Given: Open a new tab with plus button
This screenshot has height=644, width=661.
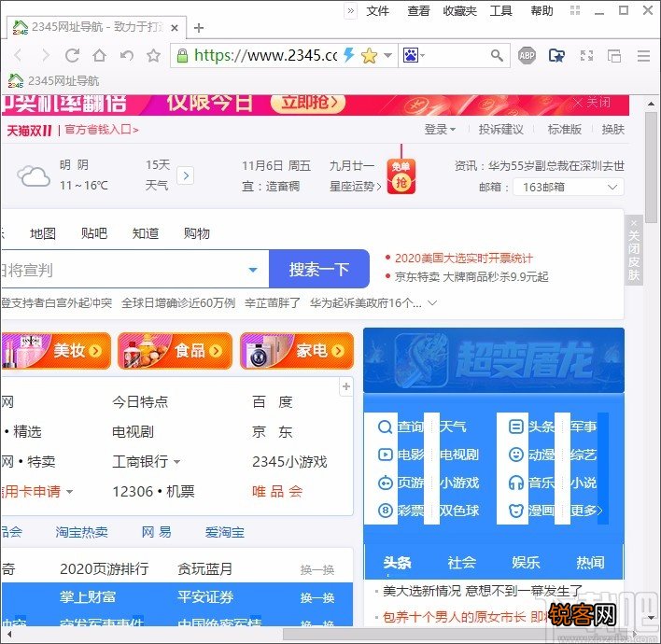Looking at the screenshot, I should [x=199, y=28].
